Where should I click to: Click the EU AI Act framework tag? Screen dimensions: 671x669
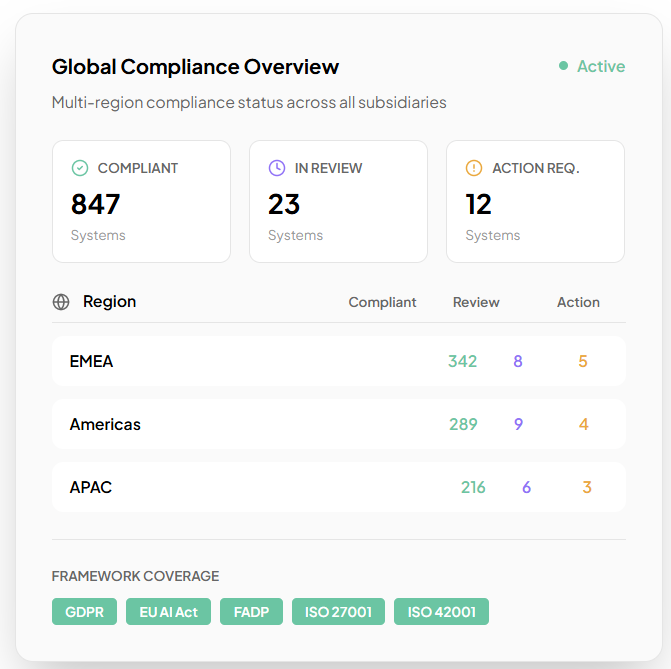(x=168, y=612)
